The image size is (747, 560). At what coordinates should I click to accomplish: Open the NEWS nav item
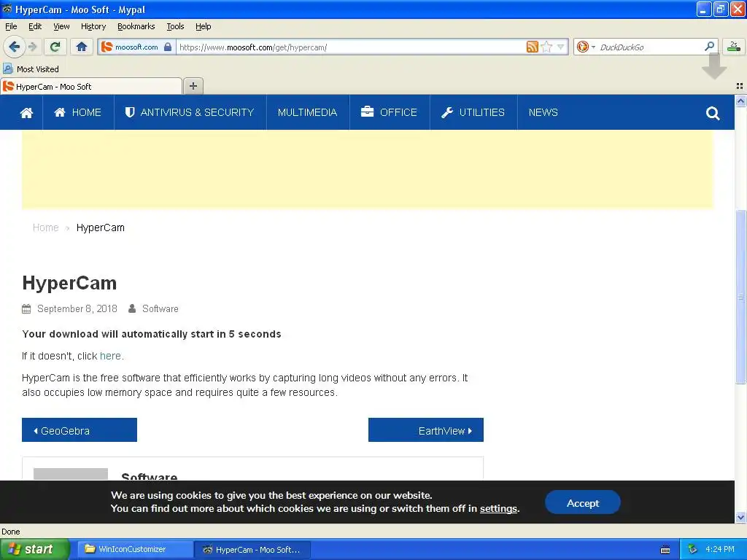tap(543, 112)
